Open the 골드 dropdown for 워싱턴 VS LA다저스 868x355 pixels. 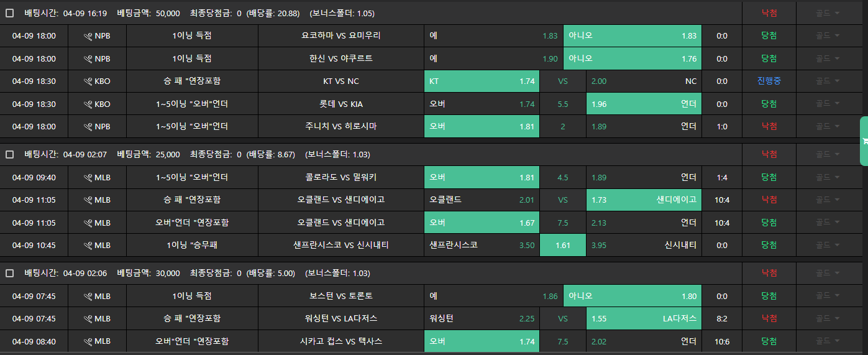coord(827,318)
